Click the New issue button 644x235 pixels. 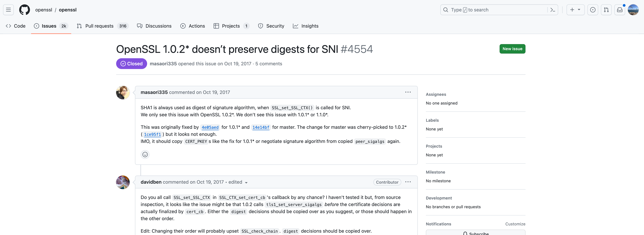[512, 49]
